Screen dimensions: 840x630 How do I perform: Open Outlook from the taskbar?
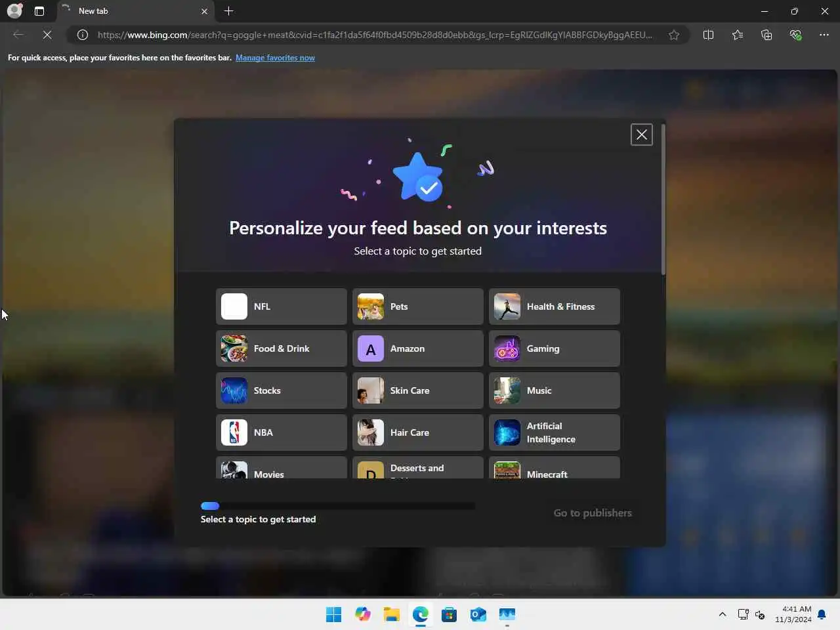tap(478, 614)
